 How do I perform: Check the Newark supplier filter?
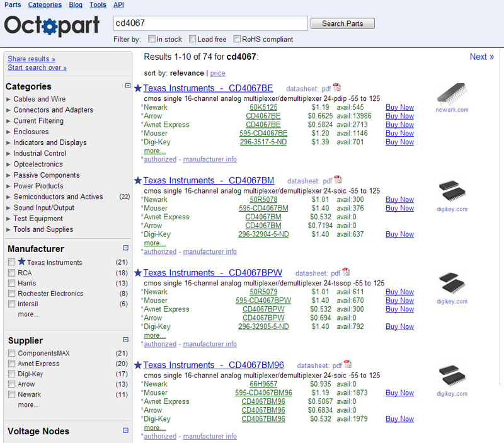click(x=12, y=394)
